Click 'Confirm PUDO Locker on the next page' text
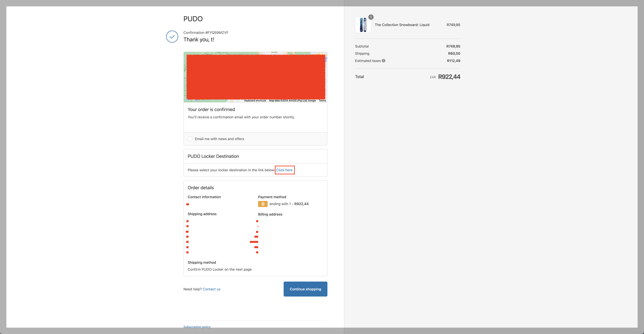 point(220,269)
